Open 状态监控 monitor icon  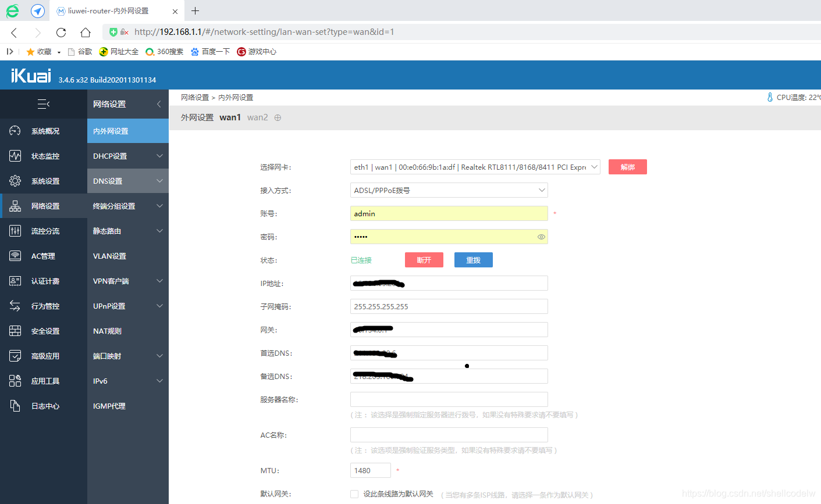point(15,156)
